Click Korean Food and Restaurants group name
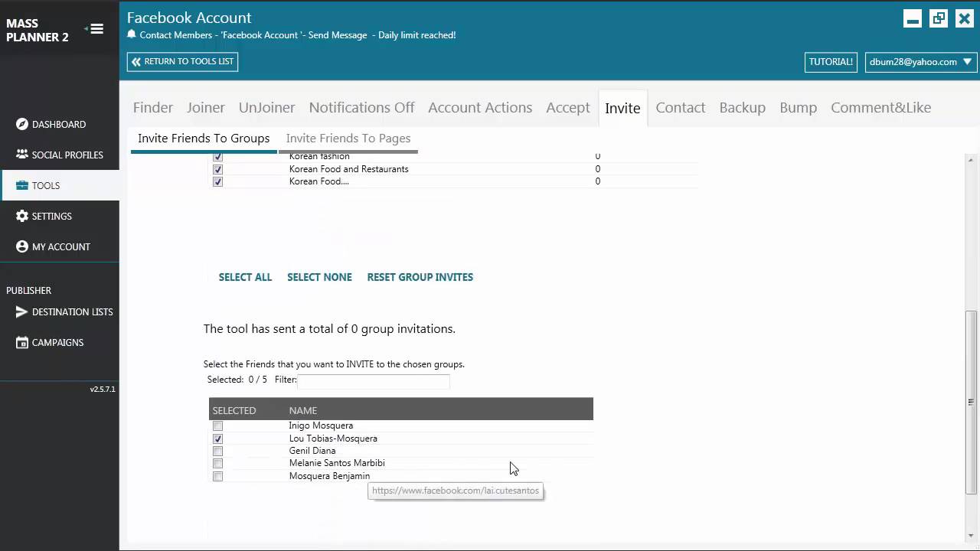 pos(348,169)
